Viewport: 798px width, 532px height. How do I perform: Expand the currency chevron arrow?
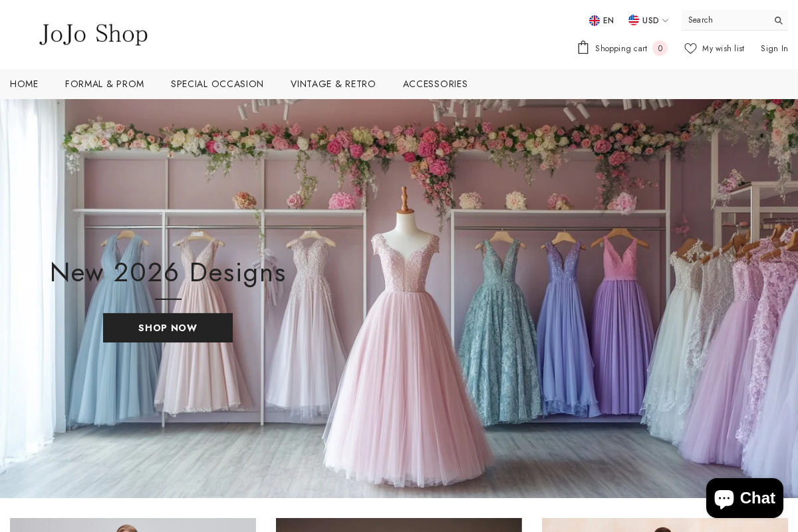click(x=665, y=21)
